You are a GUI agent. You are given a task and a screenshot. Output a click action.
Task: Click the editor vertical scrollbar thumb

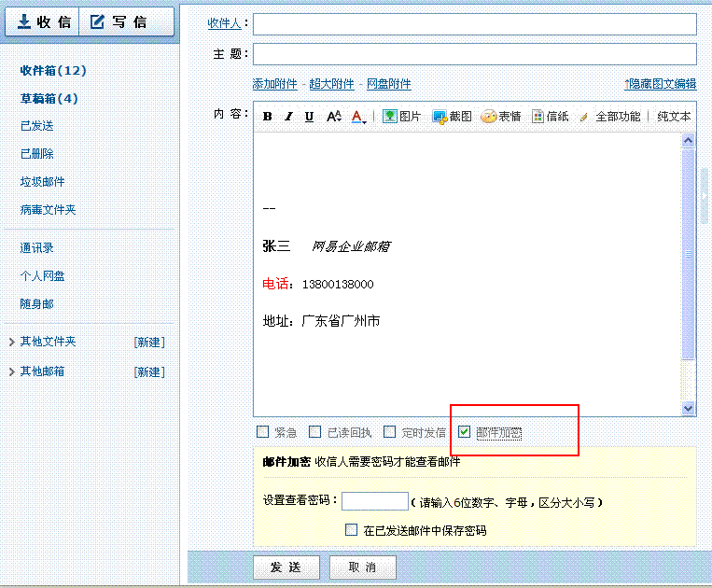pos(689,254)
